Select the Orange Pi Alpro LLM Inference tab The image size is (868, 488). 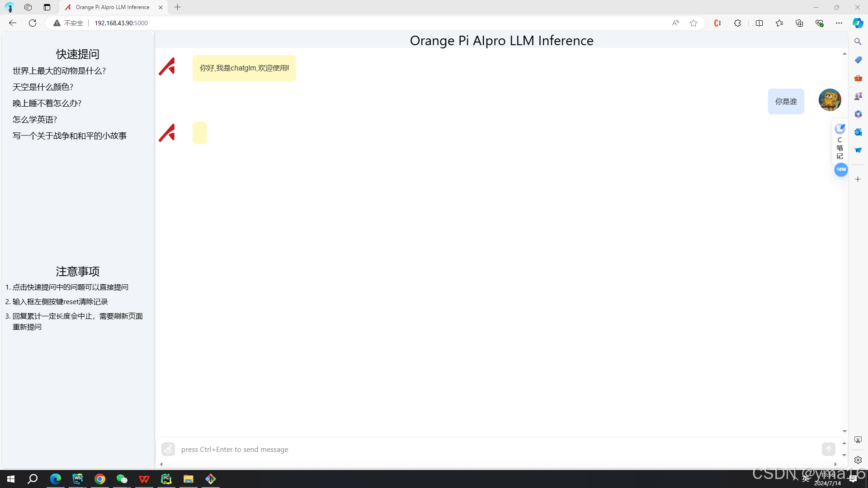point(112,7)
